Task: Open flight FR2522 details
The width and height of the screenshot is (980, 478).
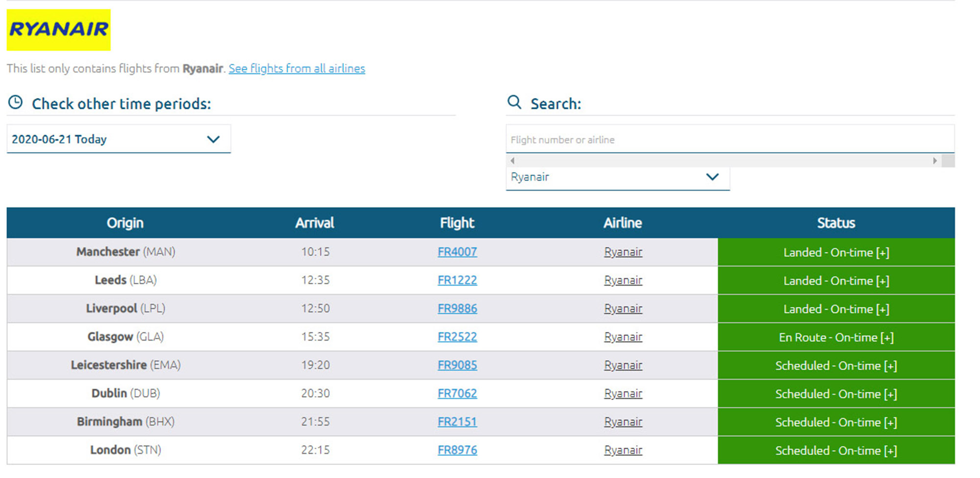Action: 457,337
